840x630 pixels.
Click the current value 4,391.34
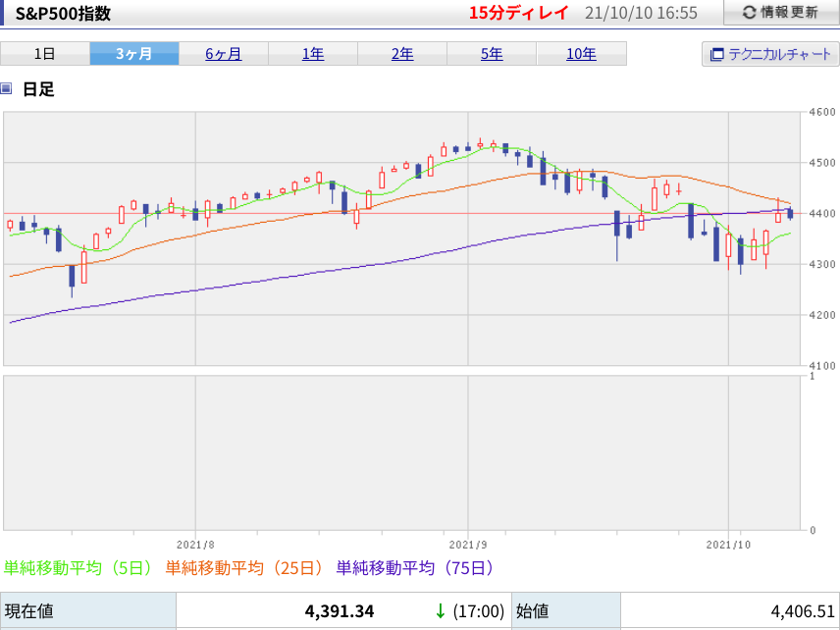coord(340,611)
